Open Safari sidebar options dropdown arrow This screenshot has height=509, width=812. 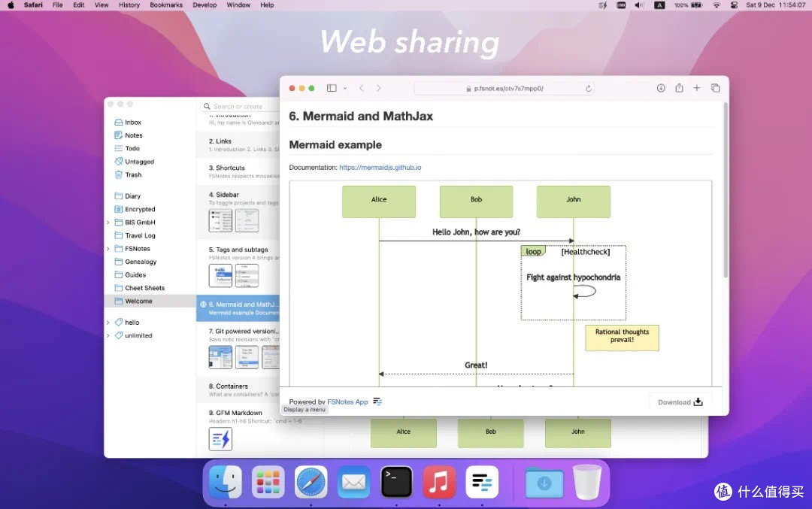coord(345,89)
